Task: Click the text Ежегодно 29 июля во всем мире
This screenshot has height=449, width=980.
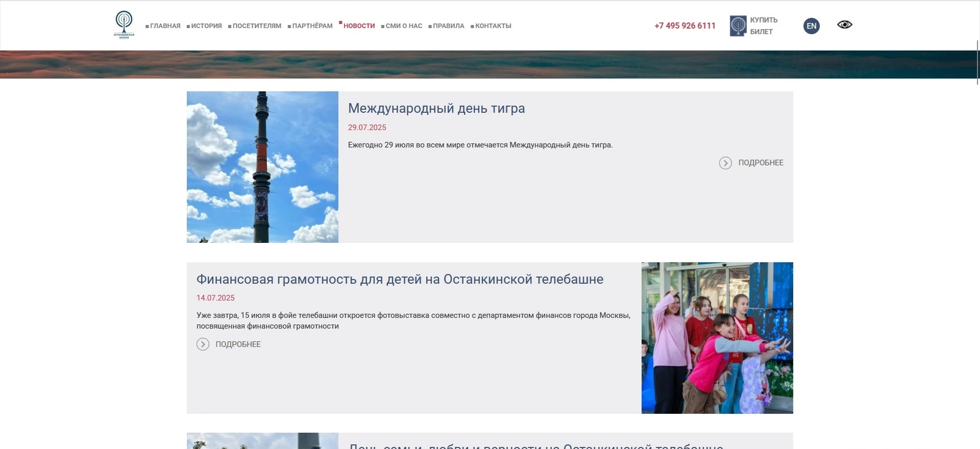Action: [x=480, y=145]
